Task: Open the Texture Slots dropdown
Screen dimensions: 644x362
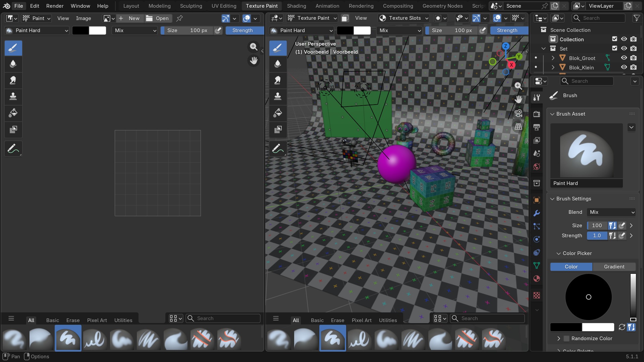Action: [404, 18]
